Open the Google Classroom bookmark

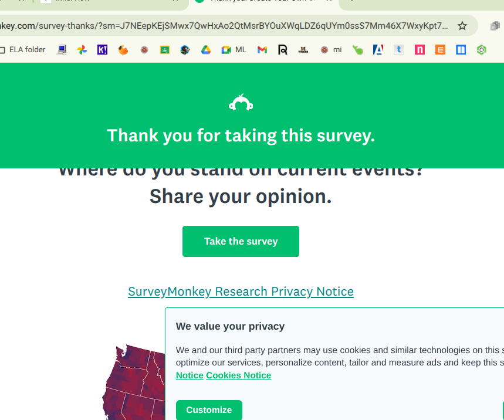165,50
